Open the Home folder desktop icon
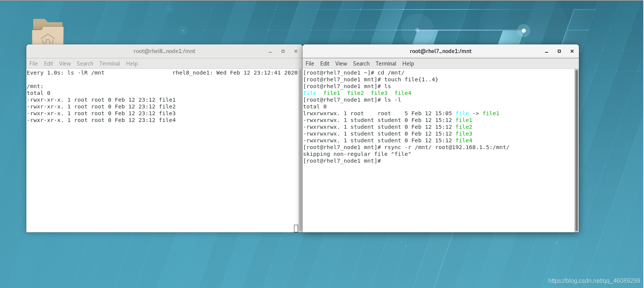This screenshot has height=288, width=644. pos(48,32)
